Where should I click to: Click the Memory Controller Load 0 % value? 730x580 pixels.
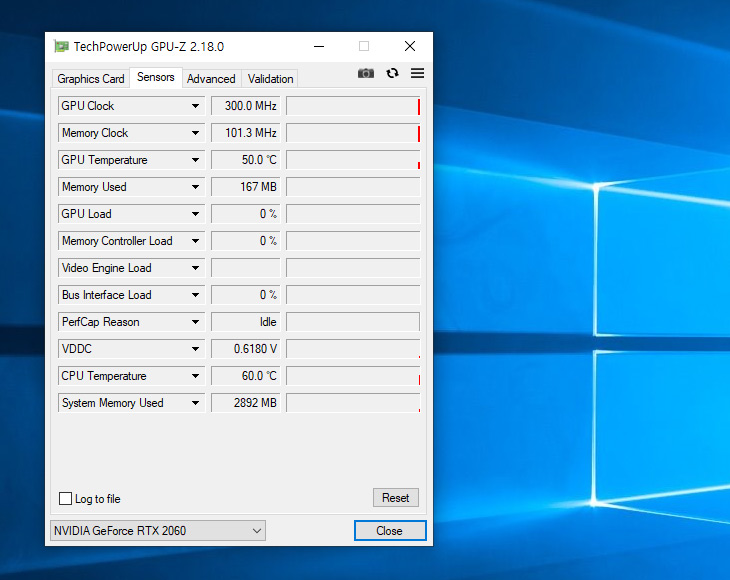(245, 241)
